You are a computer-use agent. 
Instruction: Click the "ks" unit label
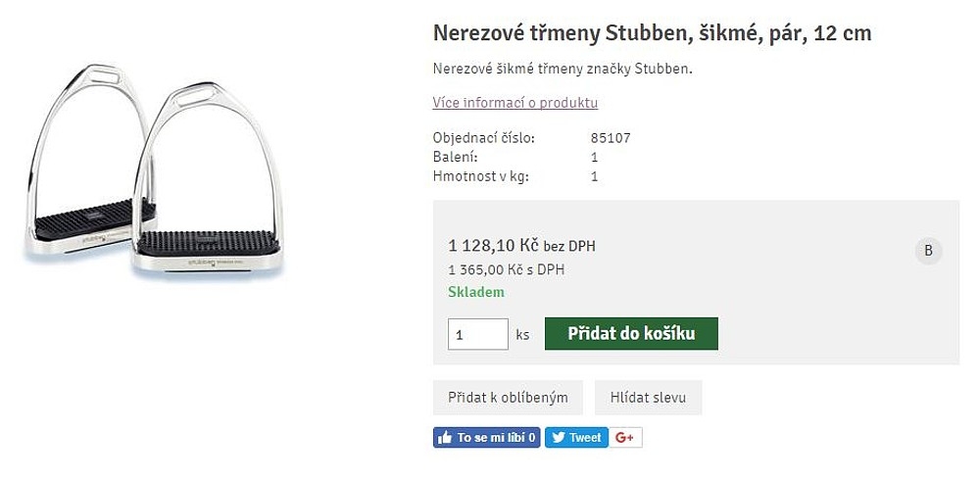click(522, 334)
